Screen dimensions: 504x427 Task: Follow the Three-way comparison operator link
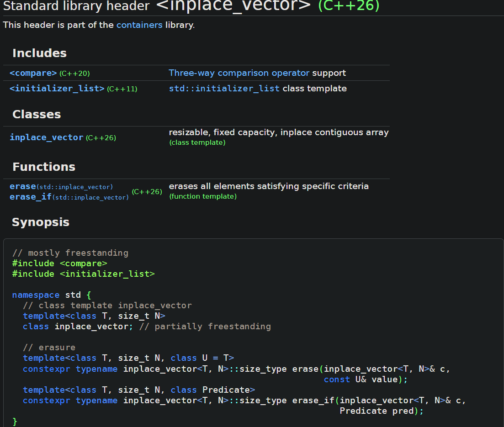[x=239, y=73]
